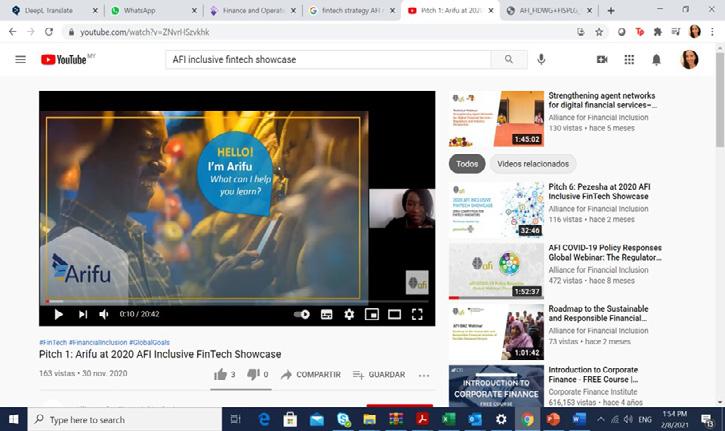
Task: Click the video progress bar
Action: 237,302
